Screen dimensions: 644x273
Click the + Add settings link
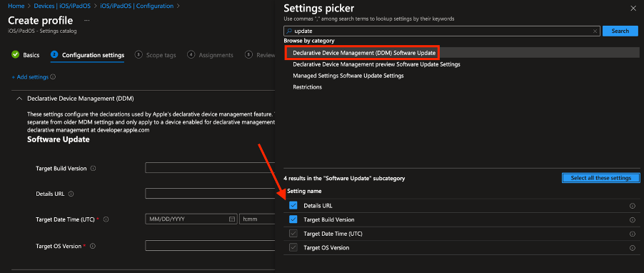30,77
